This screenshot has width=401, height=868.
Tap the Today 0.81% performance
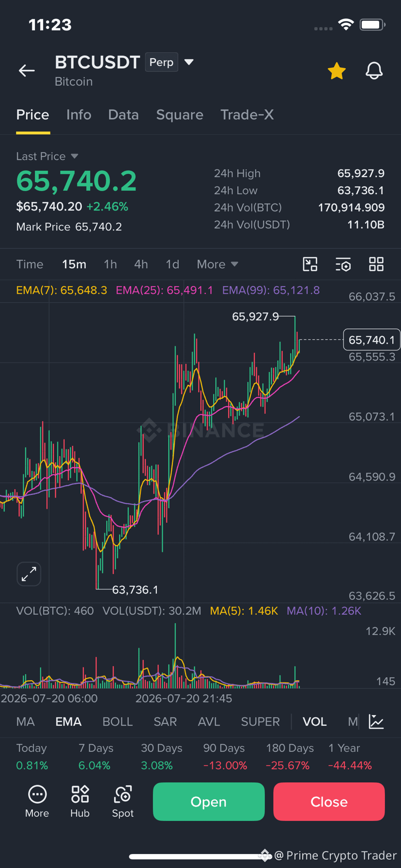click(32, 757)
